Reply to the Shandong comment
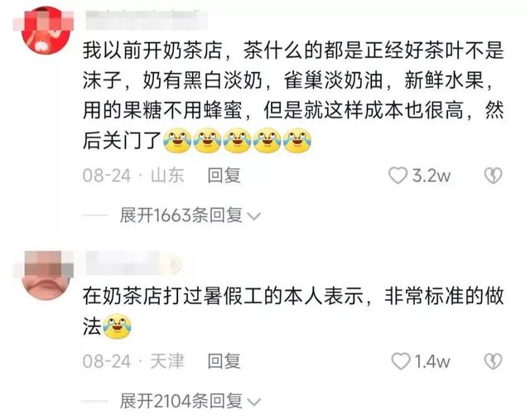The image size is (530, 420). (224, 176)
